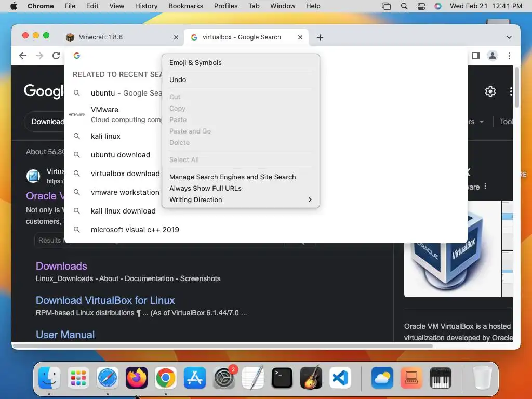Open Control Center in the menu bar

coord(421,6)
